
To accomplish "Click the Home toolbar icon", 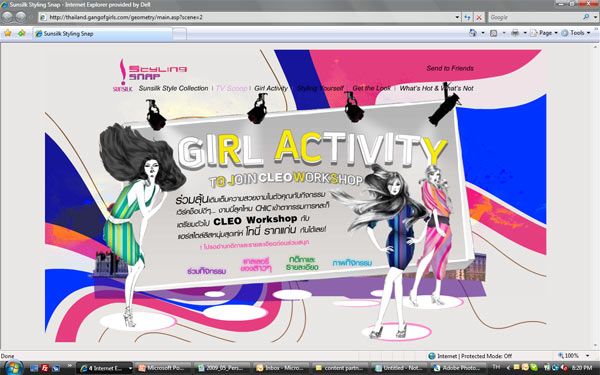I will pyautogui.click(x=473, y=33).
